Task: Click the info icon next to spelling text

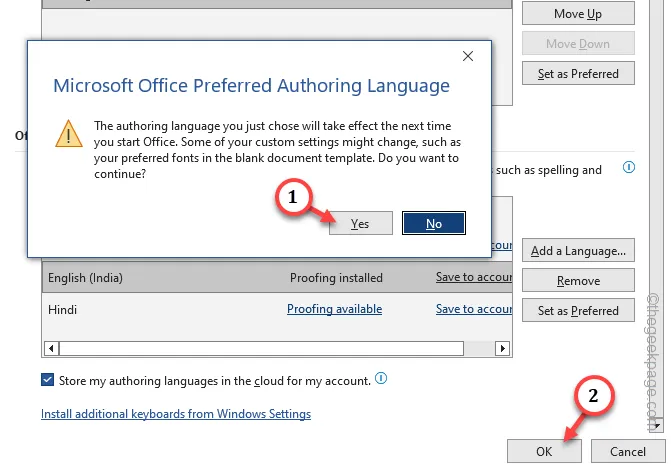Action: click(629, 167)
